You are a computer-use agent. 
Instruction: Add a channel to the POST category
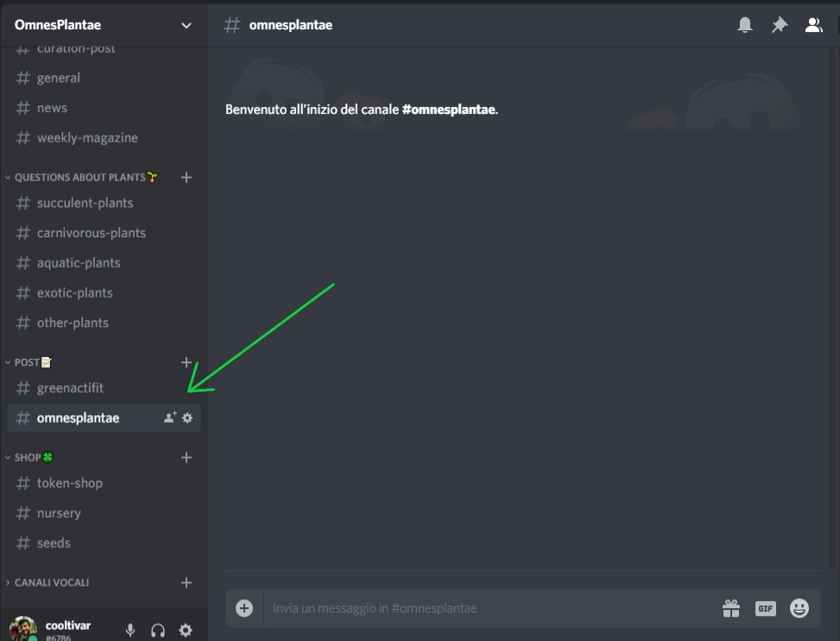click(x=186, y=362)
